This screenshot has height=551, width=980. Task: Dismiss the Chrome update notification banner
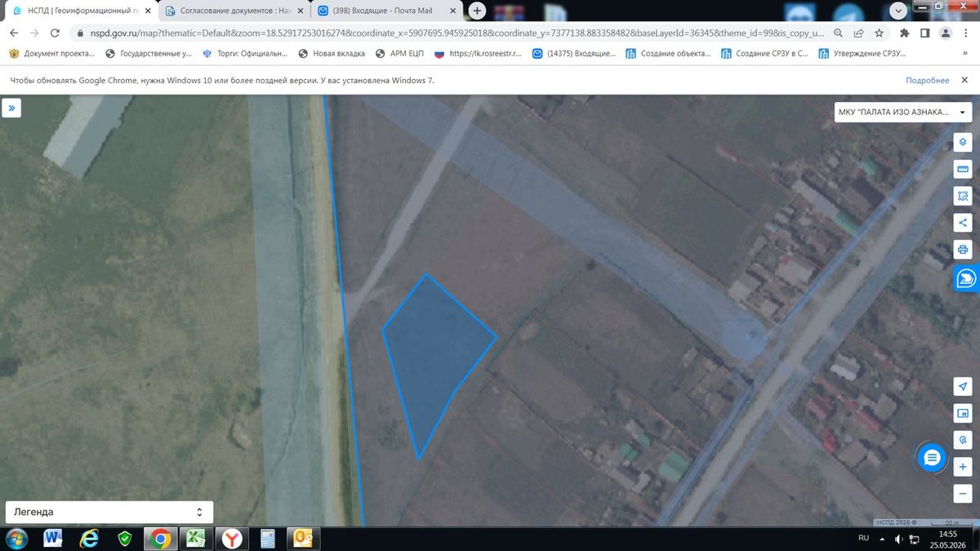point(964,80)
